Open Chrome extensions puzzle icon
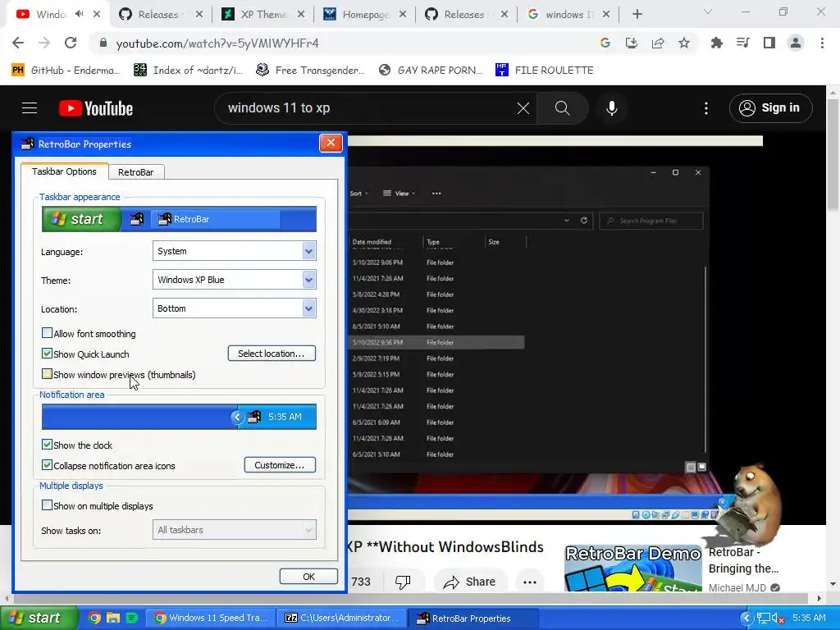Screen dimensions: 840x630 [x=716, y=43]
